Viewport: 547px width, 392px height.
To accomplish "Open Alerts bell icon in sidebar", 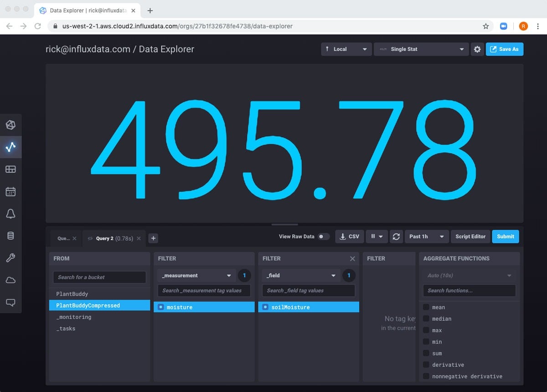I will pos(10,214).
